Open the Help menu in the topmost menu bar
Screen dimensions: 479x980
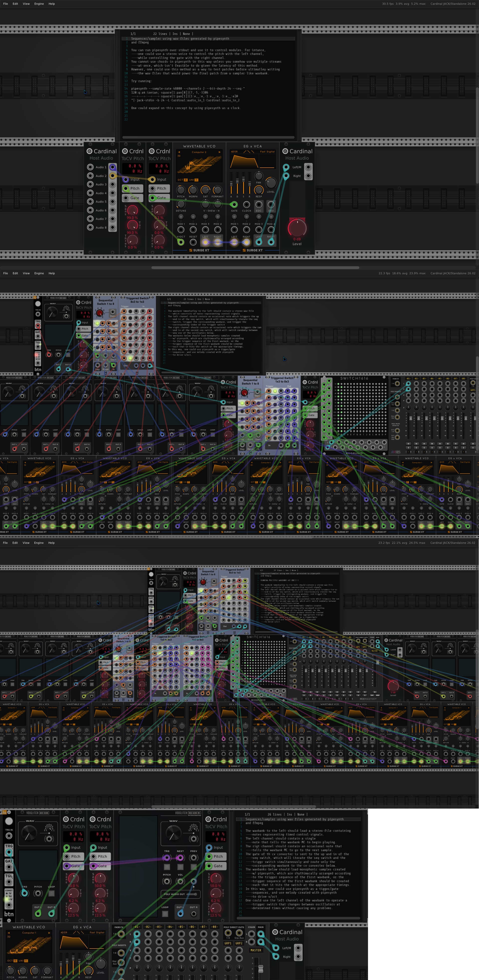pos(52,4)
